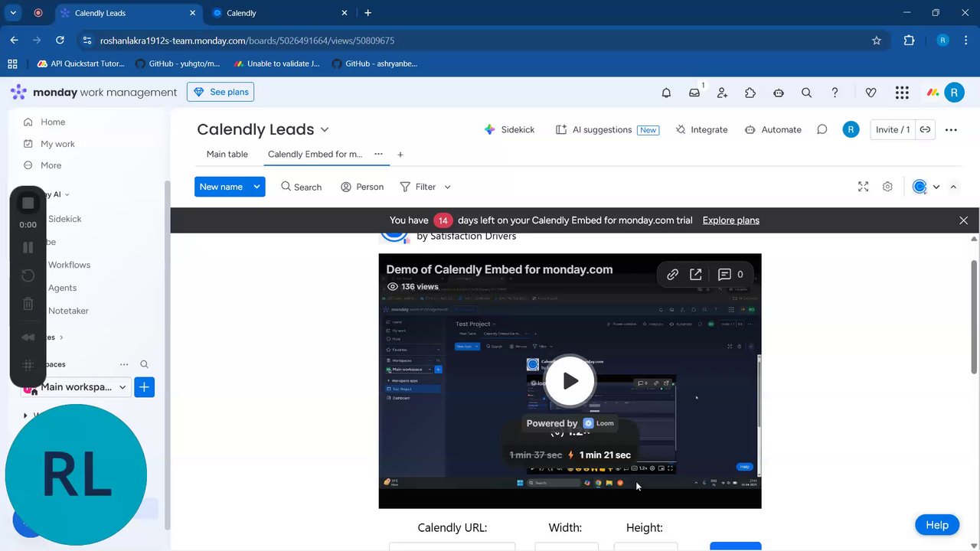Open Sidekick in the board header
Viewport: 980px width, 551px height.
(x=509, y=129)
